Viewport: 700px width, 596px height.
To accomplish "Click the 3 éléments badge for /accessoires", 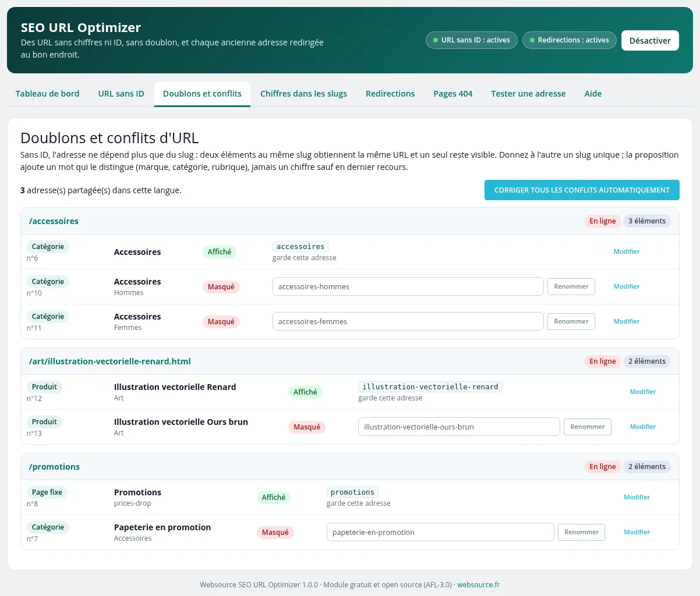I will 646,221.
